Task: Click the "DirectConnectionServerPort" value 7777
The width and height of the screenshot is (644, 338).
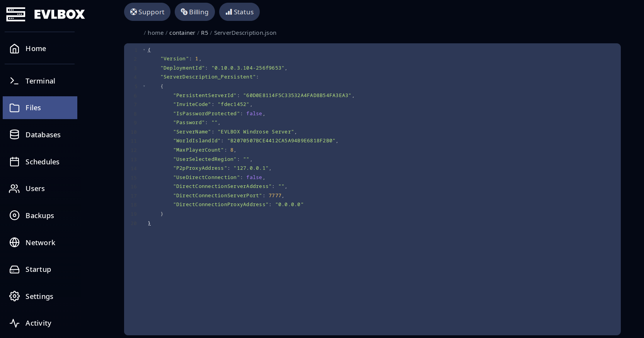Action: pyautogui.click(x=275, y=196)
